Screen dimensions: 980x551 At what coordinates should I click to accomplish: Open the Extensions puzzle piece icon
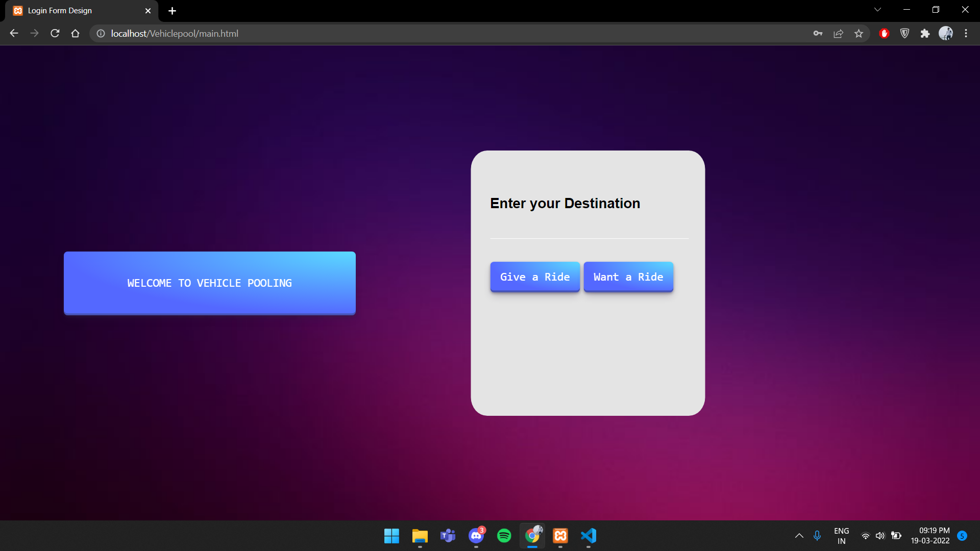(x=925, y=34)
